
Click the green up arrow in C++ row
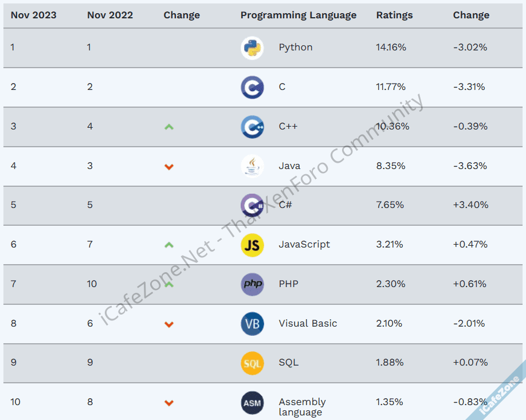(x=168, y=127)
